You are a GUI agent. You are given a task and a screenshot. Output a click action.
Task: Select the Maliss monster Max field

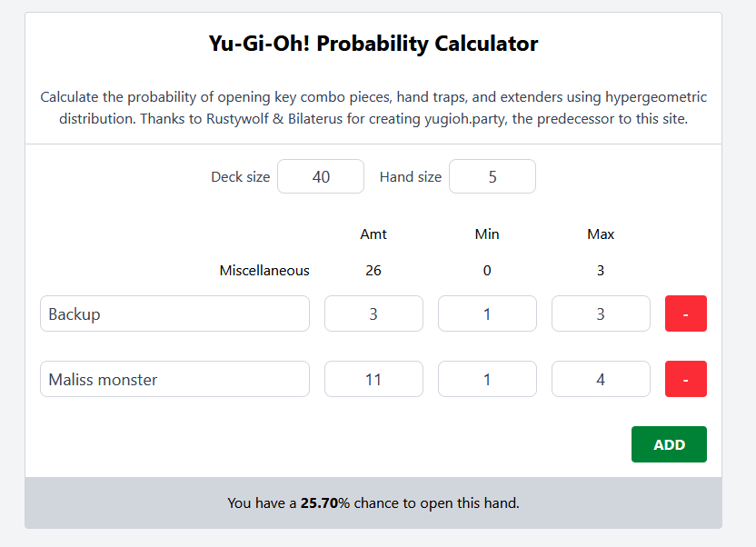601,379
